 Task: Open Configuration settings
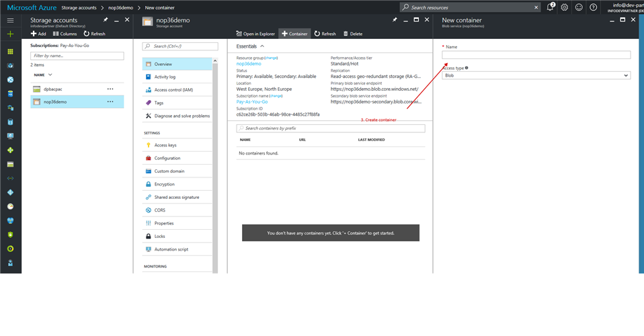tap(177, 158)
